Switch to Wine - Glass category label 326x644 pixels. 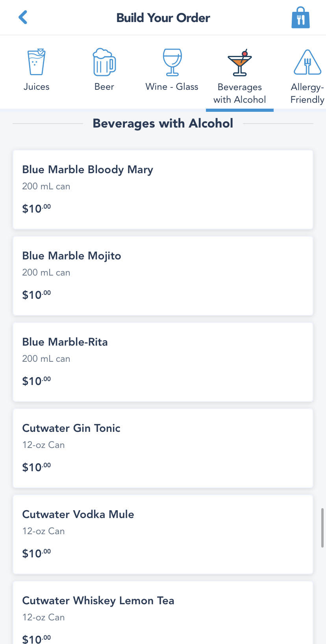click(x=172, y=87)
